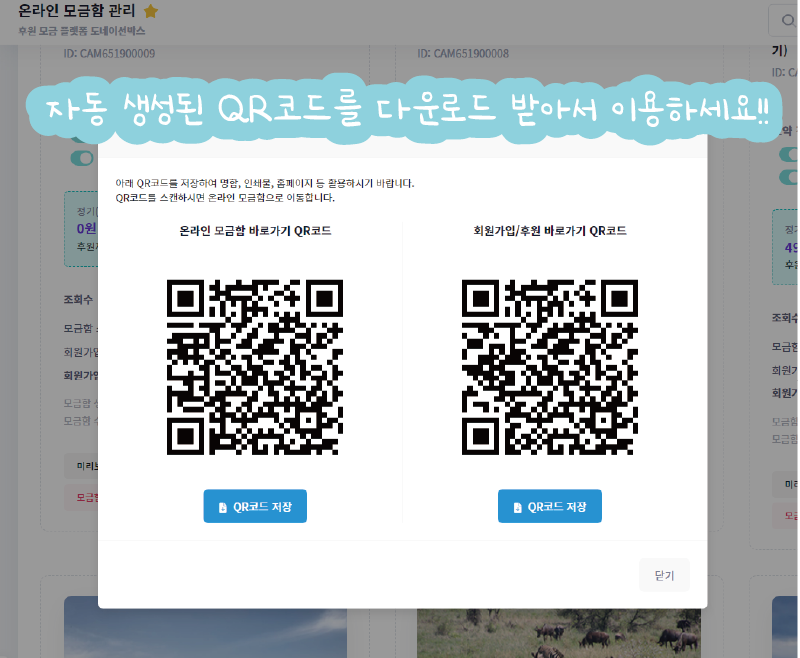This screenshot has width=800, height=658.
Task: Click the star favorite icon beside 온라인 모금함 관리
Action: pyautogui.click(x=151, y=11)
